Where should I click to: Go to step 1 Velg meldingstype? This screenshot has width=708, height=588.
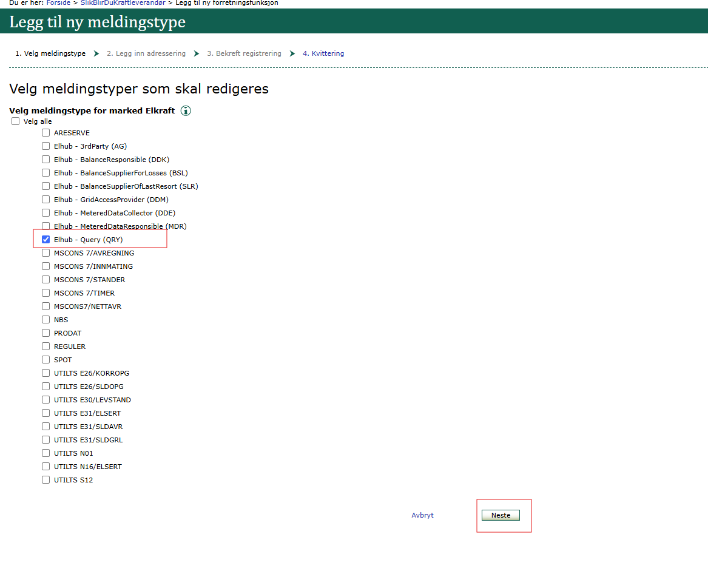tap(50, 53)
